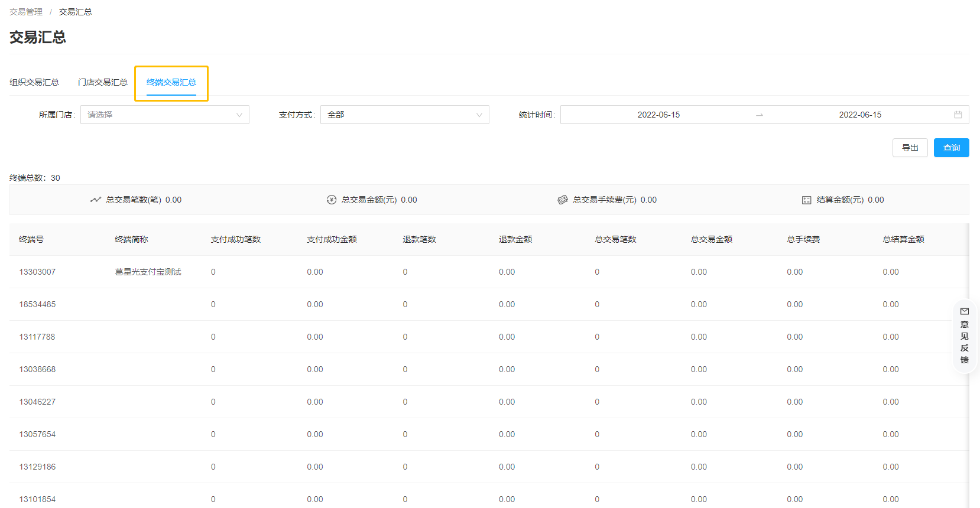This screenshot has height=508, width=980.
Task: Click the 总交易金额 column header
Action: (x=712, y=239)
